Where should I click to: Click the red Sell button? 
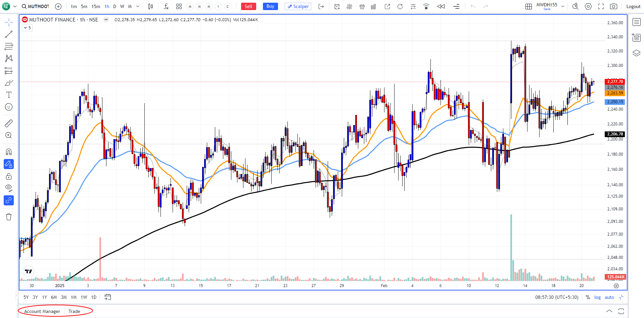(x=248, y=6)
